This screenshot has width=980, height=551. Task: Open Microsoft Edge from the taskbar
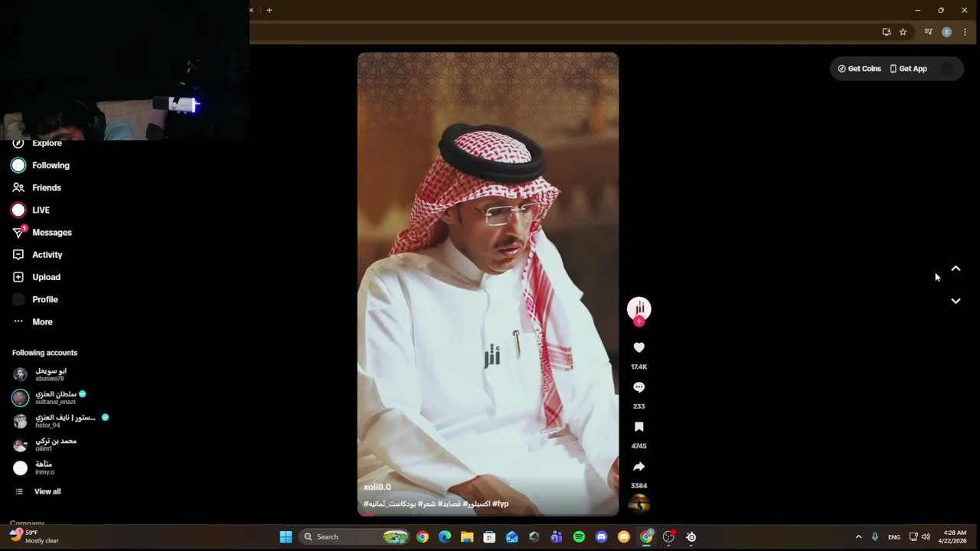pyautogui.click(x=445, y=537)
